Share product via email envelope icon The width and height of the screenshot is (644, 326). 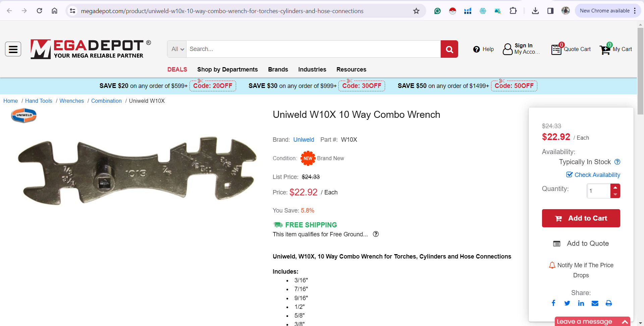(x=595, y=304)
